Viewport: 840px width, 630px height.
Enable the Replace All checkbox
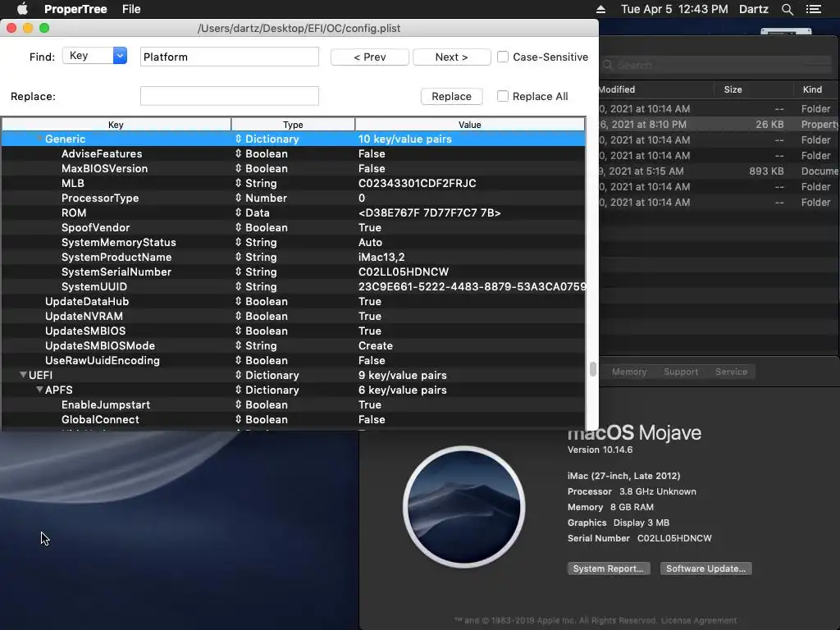click(503, 97)
